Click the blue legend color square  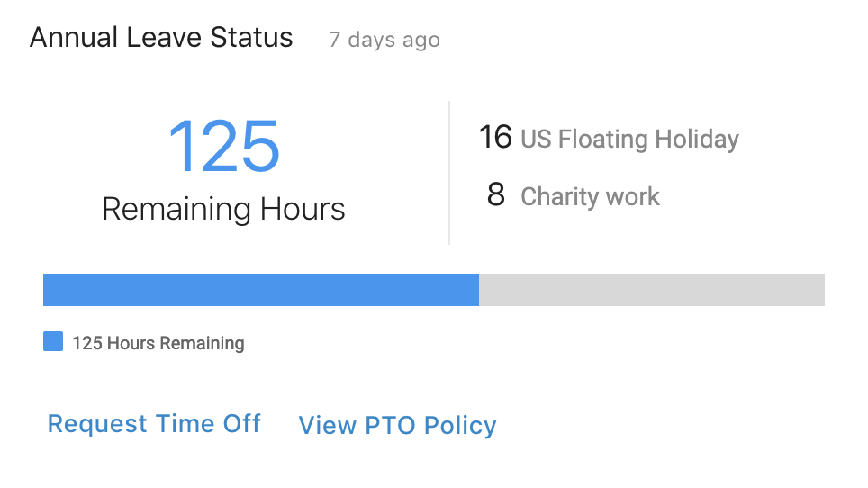[x=53, y=341]
